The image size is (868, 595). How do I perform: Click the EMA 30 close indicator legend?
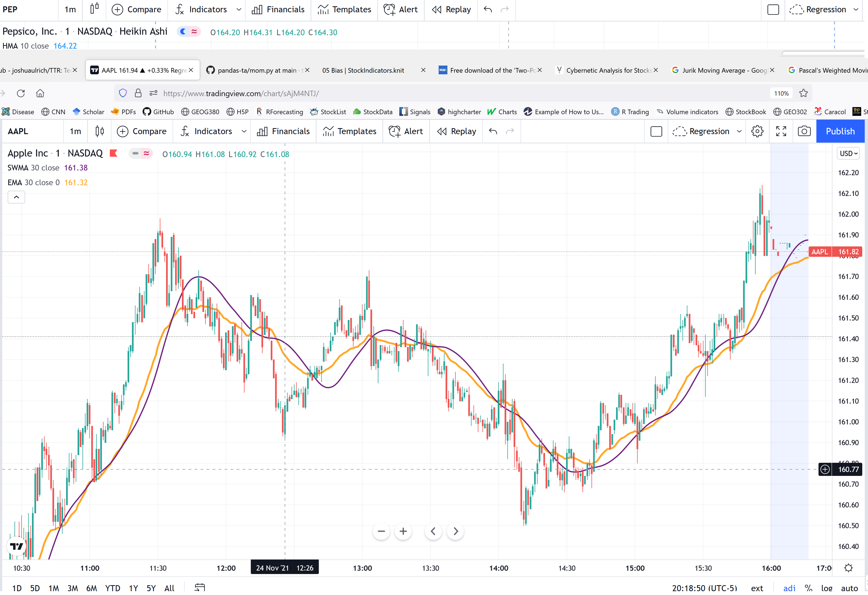pyautogui.click(x=33, y=182)
